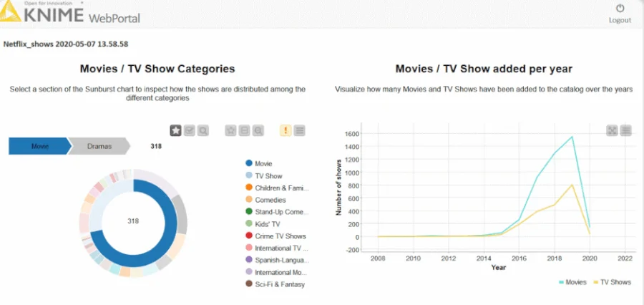Viewport: 644px width, 305px height.
Task: Click the zoom reset magnifier icon
Action: [258, 131]
